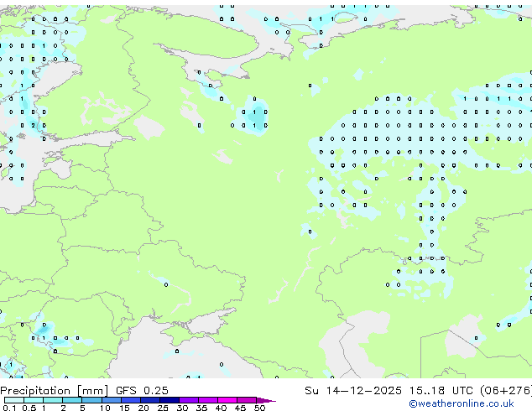Click the '15..18 UTC' time label
The height and width of the screenshot is (411, 532).
[441, 391]
